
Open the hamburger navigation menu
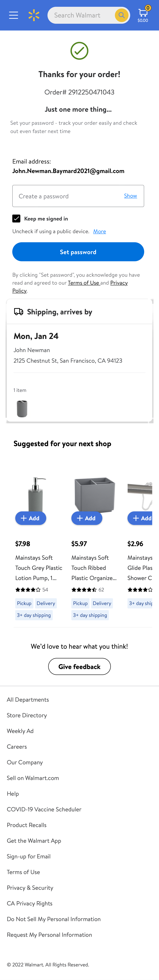click(x=14, y=15)
